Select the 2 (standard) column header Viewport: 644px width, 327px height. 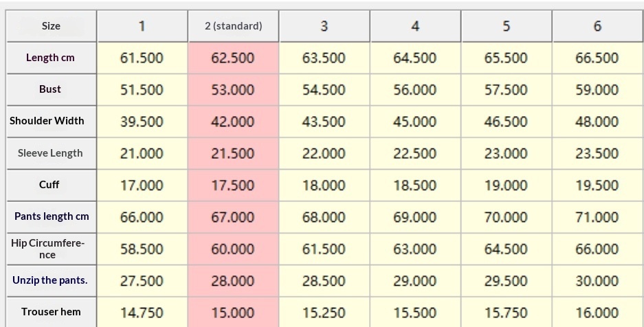234,26
